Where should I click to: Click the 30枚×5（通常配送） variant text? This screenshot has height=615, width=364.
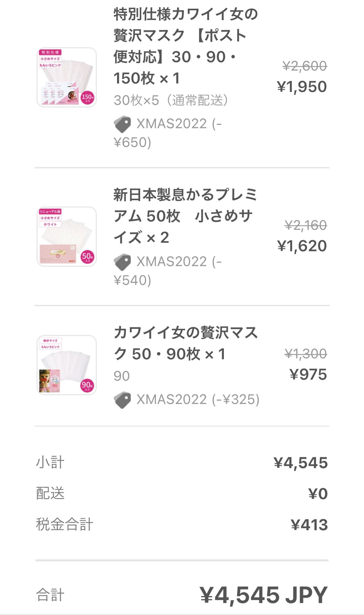click(171, 100)
